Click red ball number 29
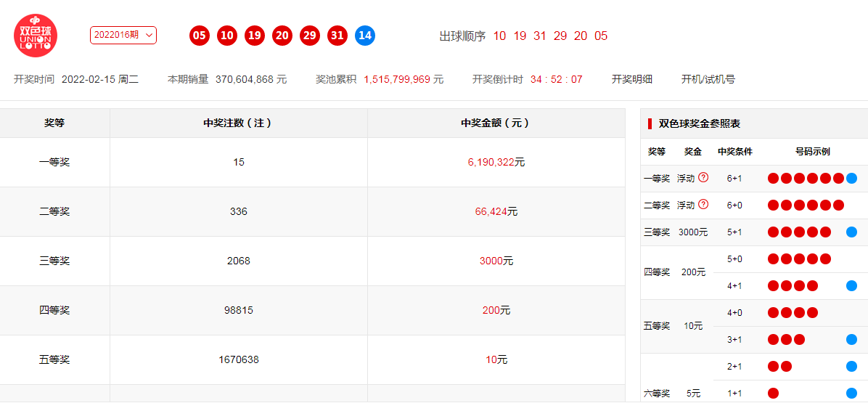 [x=310, y=36]
